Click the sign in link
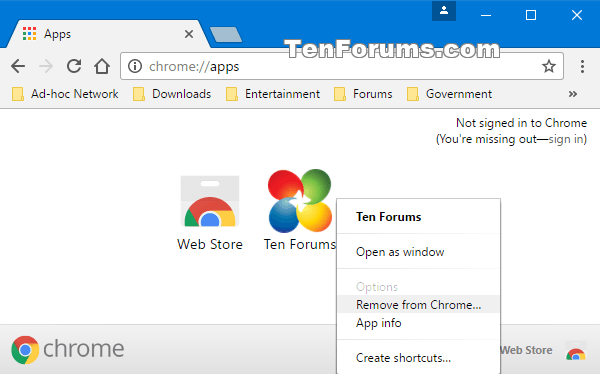The height and width of the screenshot is (374, 600). [x=566, y=139]
